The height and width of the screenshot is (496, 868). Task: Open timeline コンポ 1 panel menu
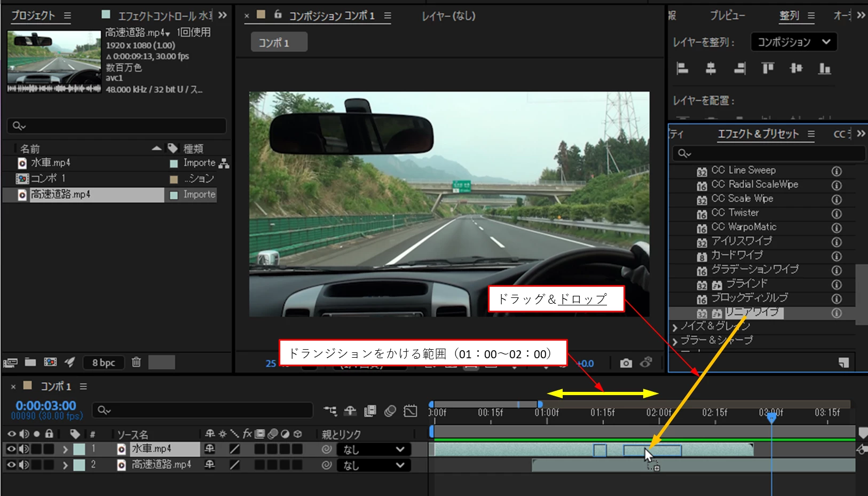83,386
